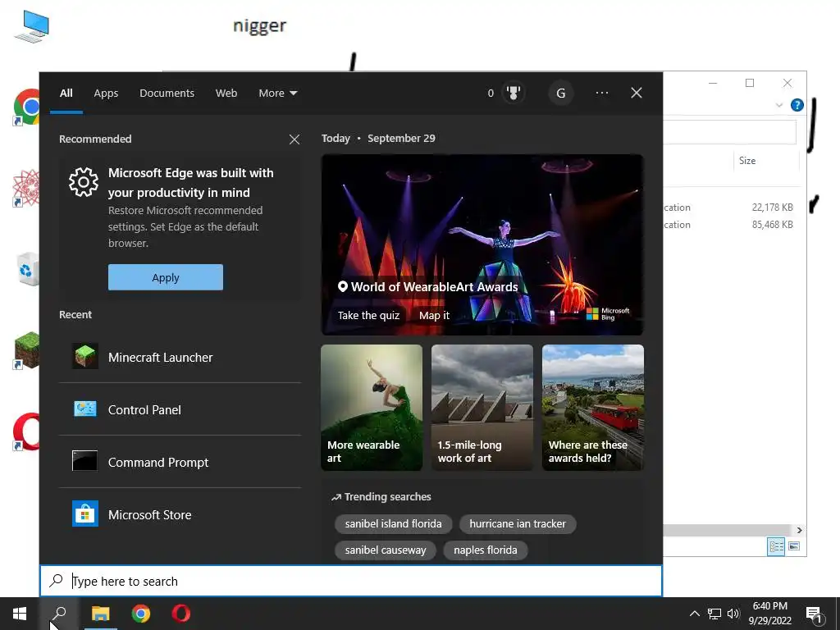Open the 1.5-mile-long work of art card
The image size is (840, 630).
click(482, 407)
